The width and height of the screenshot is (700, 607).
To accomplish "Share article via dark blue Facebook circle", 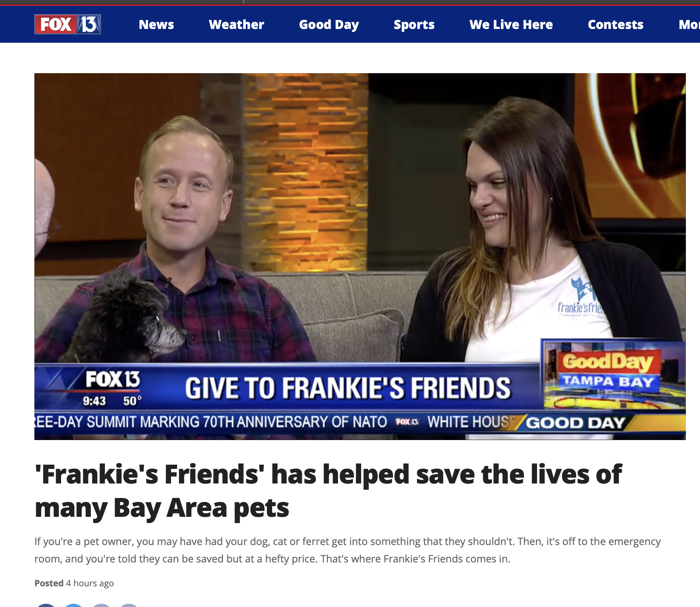I will 46,605.
